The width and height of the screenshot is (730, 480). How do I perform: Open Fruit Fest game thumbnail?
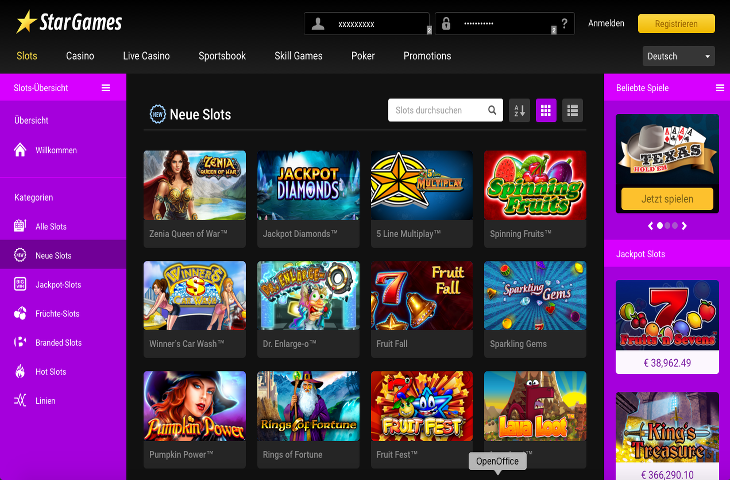pos(422,406)
